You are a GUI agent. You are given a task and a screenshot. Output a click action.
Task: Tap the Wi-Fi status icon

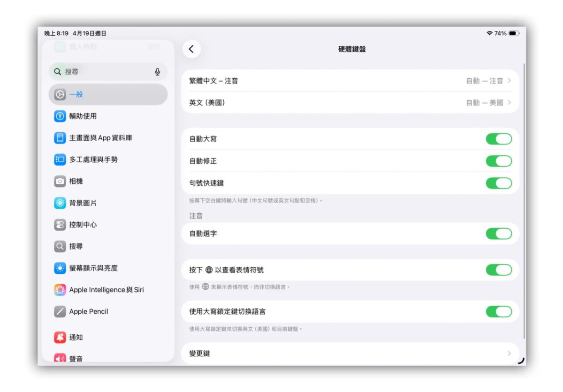[490, 33]
